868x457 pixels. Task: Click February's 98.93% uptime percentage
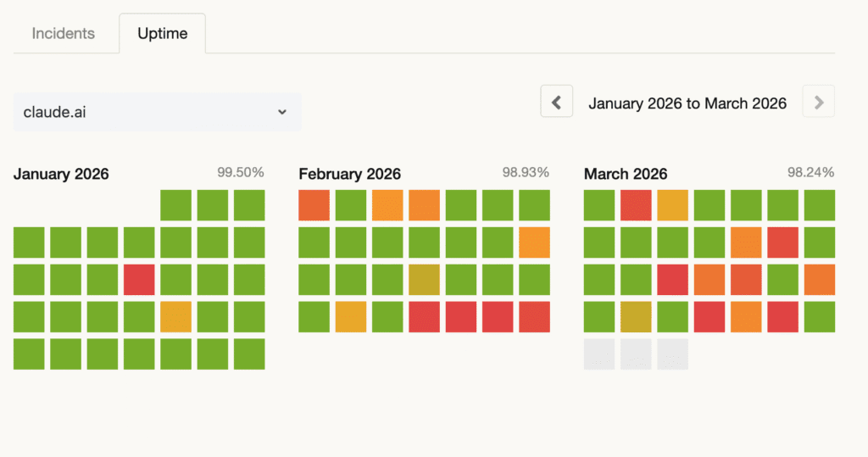(526, 172)
